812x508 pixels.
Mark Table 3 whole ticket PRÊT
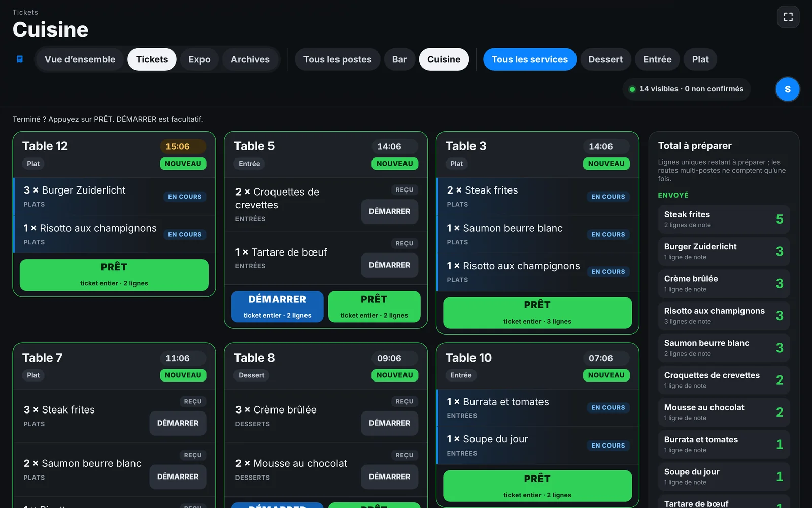(x=537, y=312)
